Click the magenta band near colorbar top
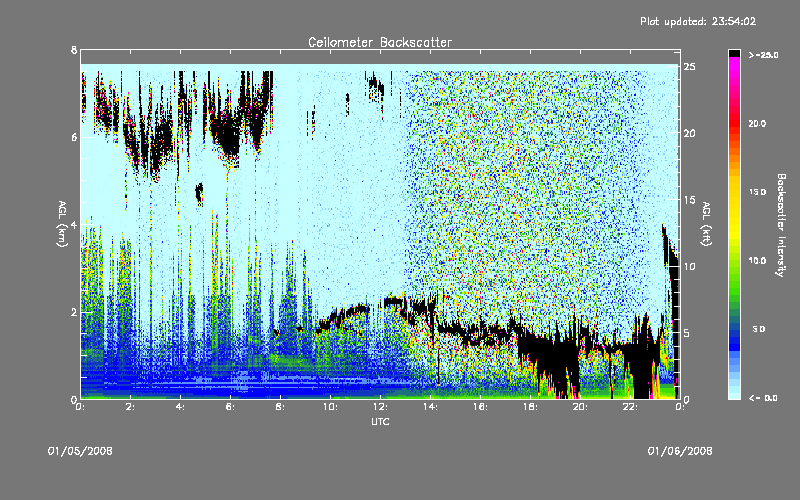 (x=734, y=66)
